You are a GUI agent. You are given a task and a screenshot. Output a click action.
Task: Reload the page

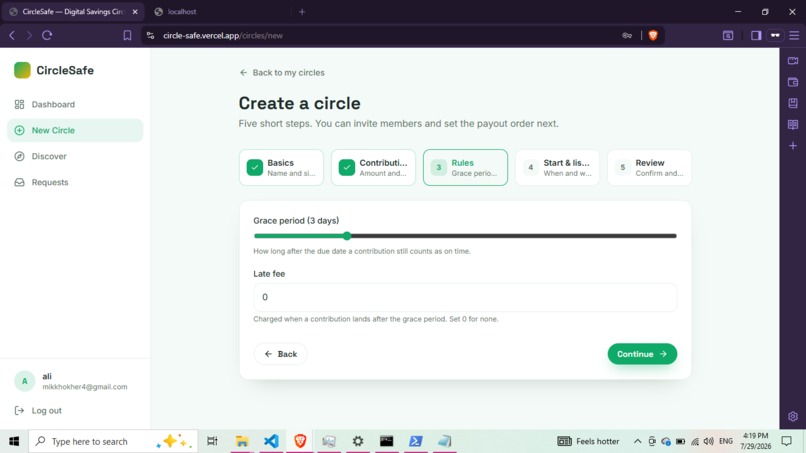pyautogui.click(x=47, y=35)
